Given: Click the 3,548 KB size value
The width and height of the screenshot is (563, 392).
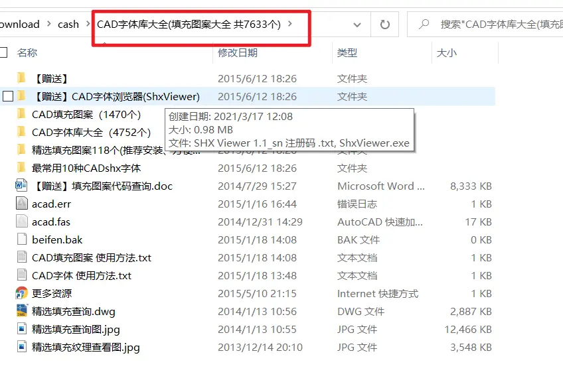Looking at the screenshot, I should click(471, 347).
